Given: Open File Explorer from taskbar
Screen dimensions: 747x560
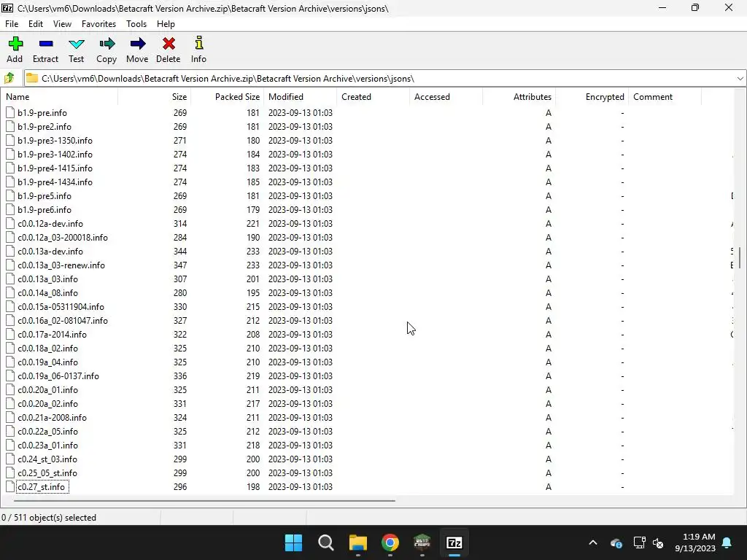Looking at the screenshot, I should 357,542.
